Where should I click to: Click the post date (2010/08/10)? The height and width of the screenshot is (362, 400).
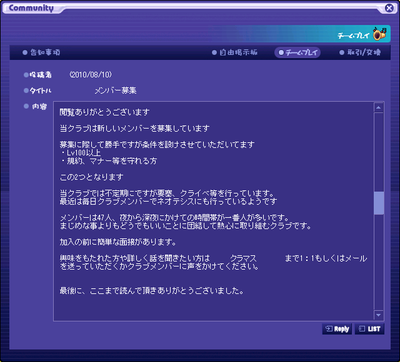(91, 75)
